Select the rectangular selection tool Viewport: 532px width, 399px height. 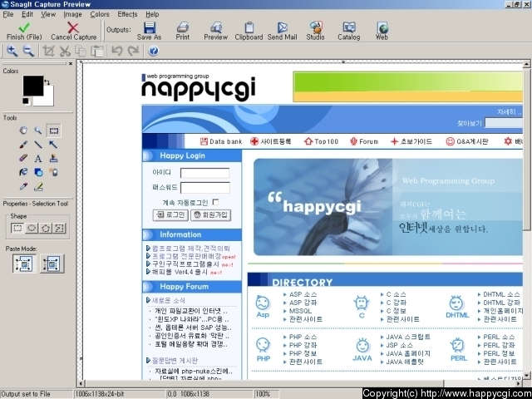pyautogui.click(x=53, y=131)
